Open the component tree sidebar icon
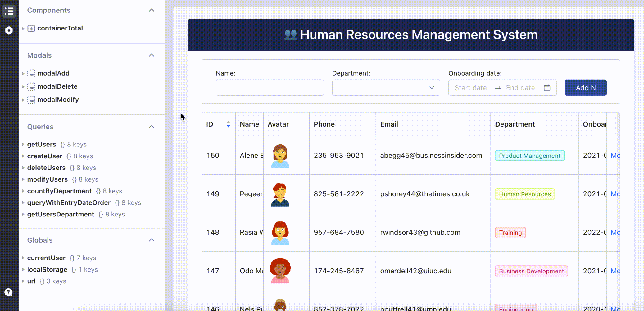The height and width of the screenshot is (311, 644). pos(9,11)
